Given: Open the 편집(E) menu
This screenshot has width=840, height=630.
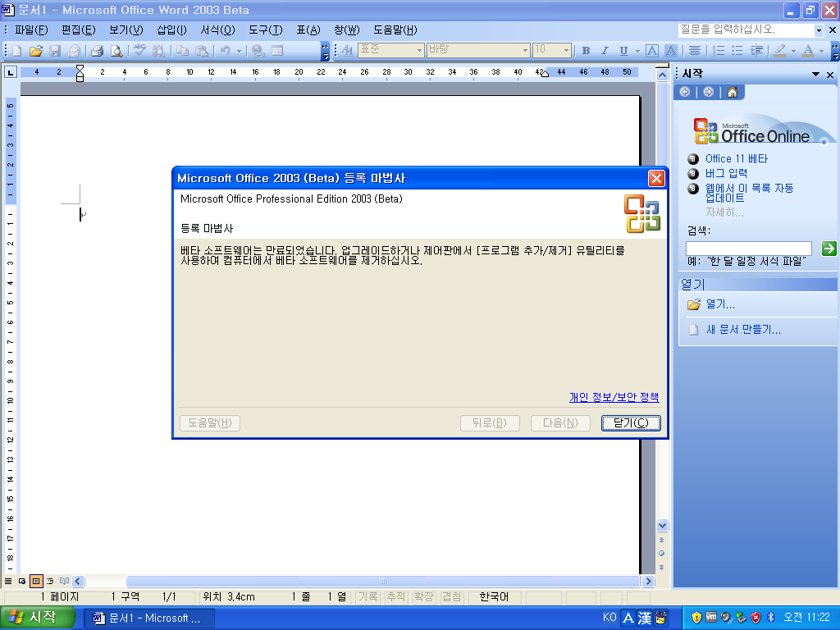Looking at the screenshot, I should tap(78, 30).
